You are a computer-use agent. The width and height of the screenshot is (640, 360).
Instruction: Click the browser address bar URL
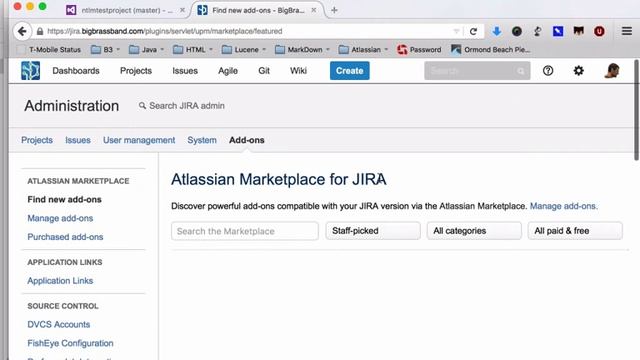pyautogui.click(x=164, y=31)
